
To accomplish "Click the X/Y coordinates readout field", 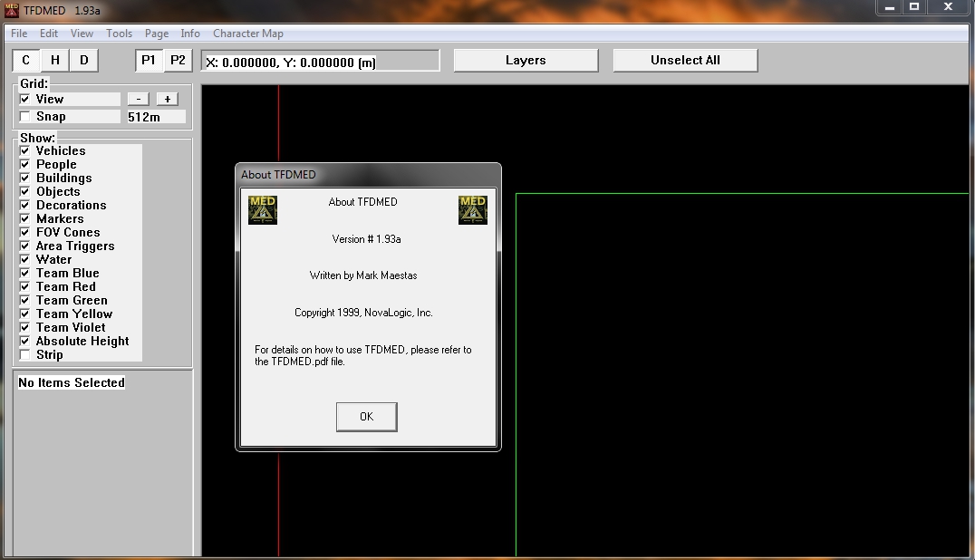I will [320, 62].
